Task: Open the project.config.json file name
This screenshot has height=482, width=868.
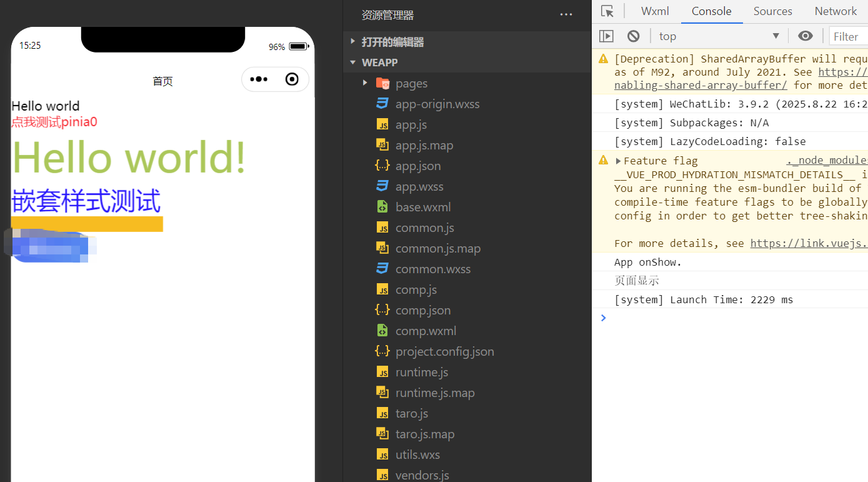Action: click(445, 351)
